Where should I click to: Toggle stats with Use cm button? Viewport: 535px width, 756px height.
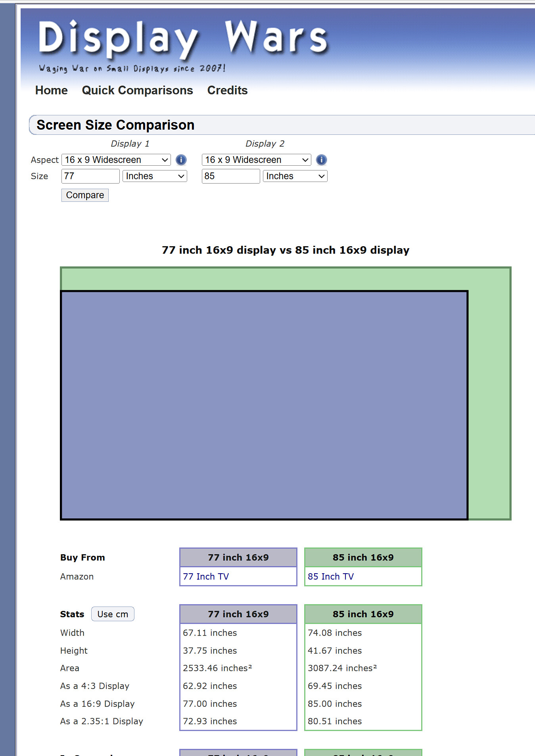tap(113, 614)
